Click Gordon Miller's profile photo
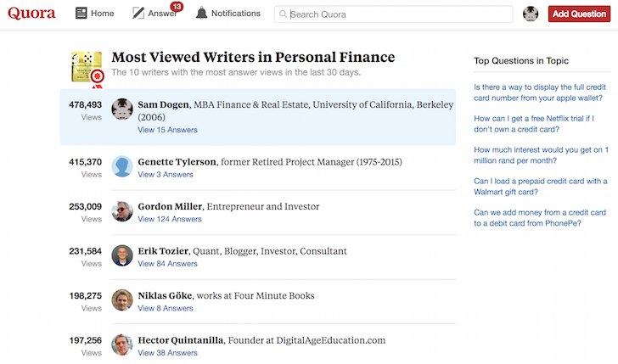 [x=122, y=210]
